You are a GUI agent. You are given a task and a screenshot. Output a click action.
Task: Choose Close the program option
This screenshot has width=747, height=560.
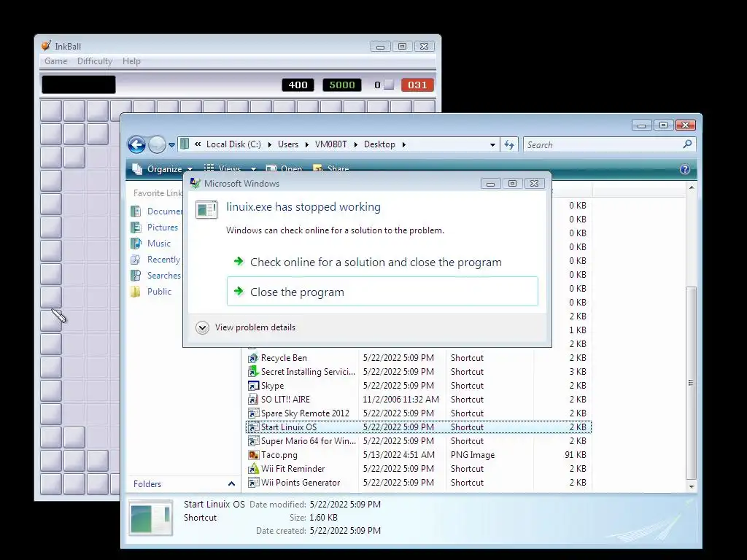tap(382, 292)
